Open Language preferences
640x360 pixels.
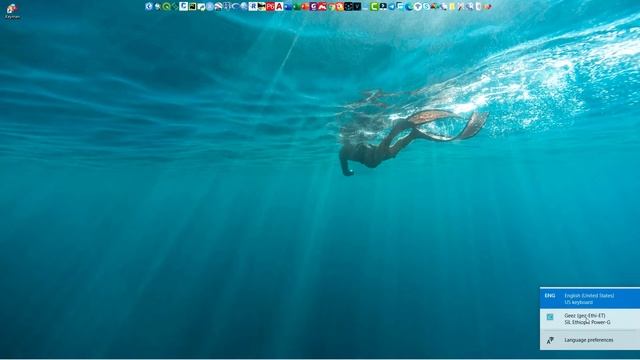[590, 340]
